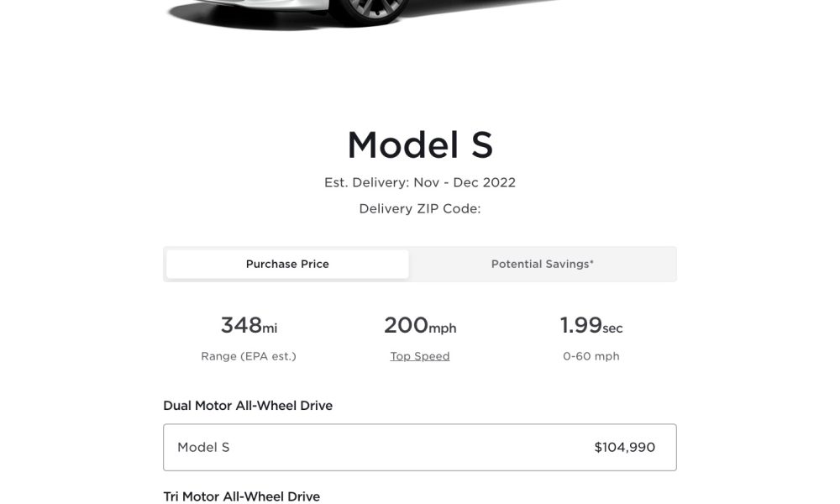Select the Model S $104,990 option
This screenshot has width=840, height=504.
420,447
